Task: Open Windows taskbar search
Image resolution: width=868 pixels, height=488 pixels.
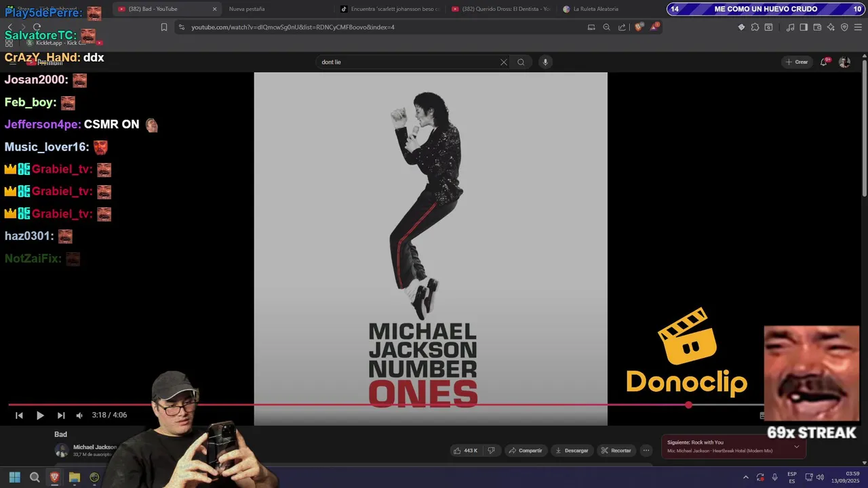Action: 35,477
